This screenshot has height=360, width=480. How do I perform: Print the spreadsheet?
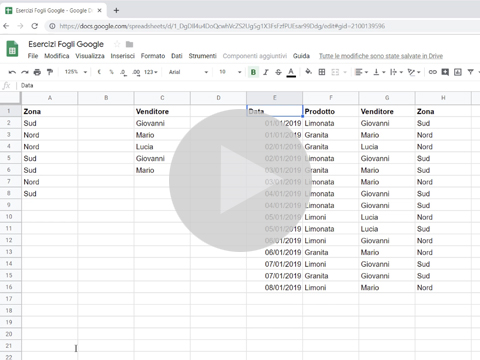point(37,72)
